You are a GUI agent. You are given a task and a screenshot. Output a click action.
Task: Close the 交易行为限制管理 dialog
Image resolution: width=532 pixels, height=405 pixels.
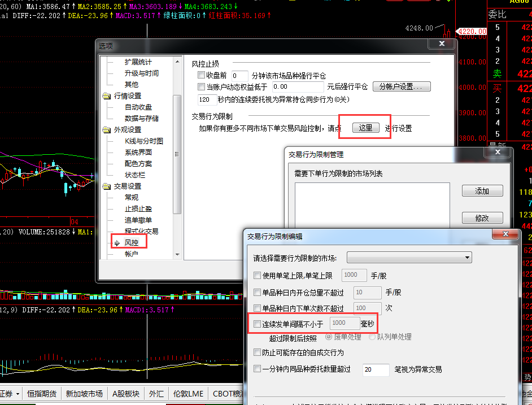[x=497, y=153]
